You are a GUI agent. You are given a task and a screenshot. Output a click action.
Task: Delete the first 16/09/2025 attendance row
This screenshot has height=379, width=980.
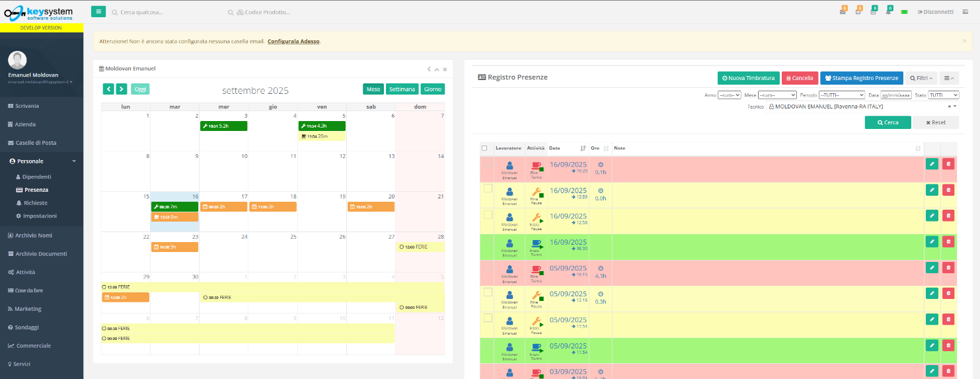pyautogui.click(x=948, y=164)
